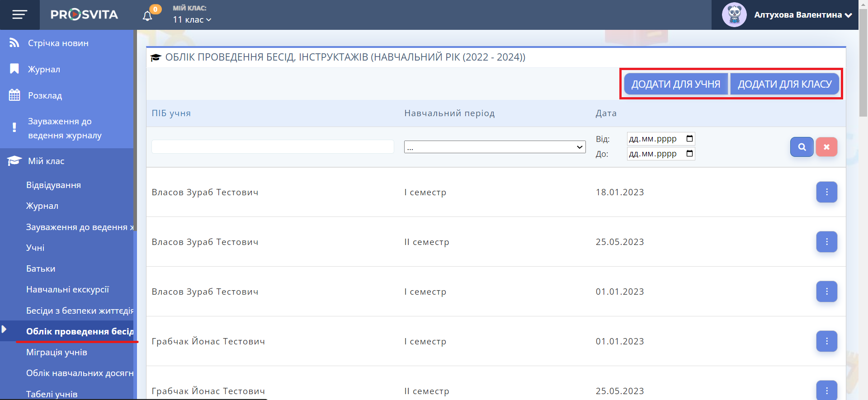This screenshot has width=868, height=400.
Task: Select Відвідування under Мій клас
Action: click(x=53, y=185)
